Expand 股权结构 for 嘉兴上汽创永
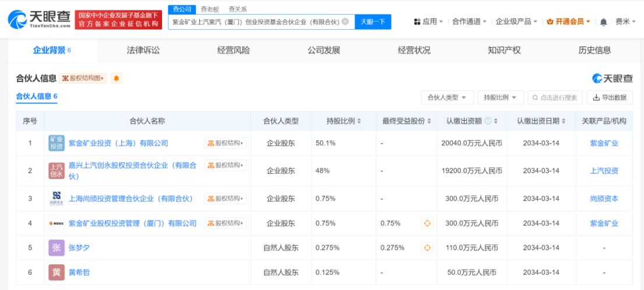Screen dimensions: 644x290 (x=225, y=165)
